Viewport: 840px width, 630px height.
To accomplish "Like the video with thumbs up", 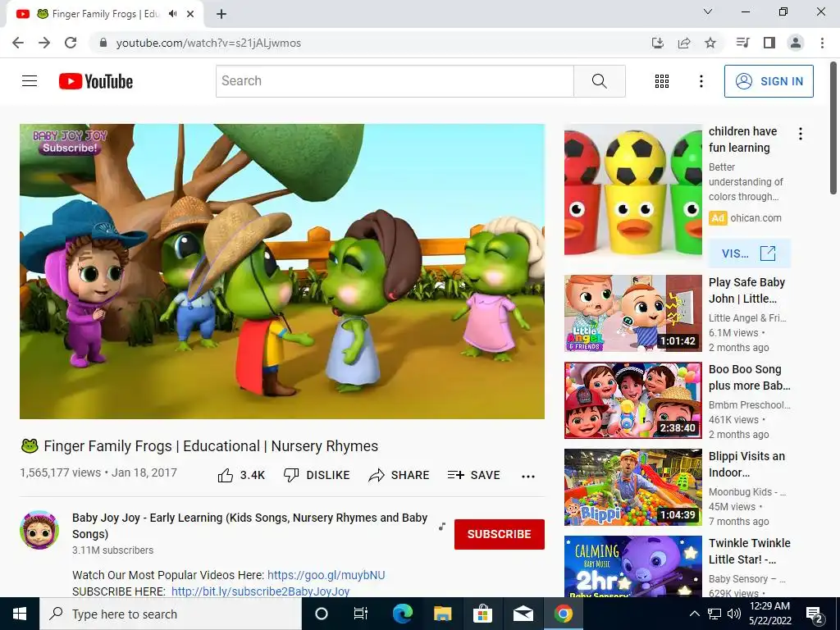I will pyautogui.click(x=241, y=475).
